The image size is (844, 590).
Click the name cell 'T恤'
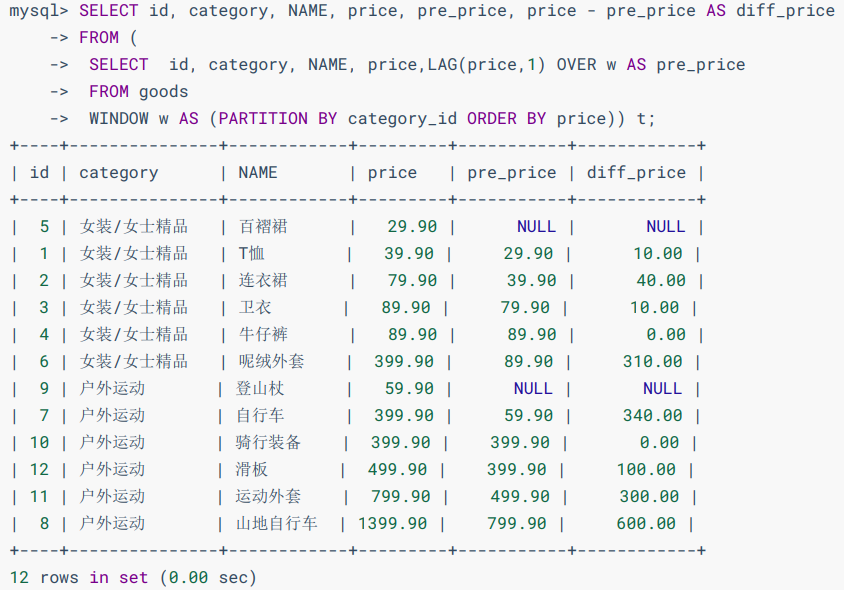(251, 254)
